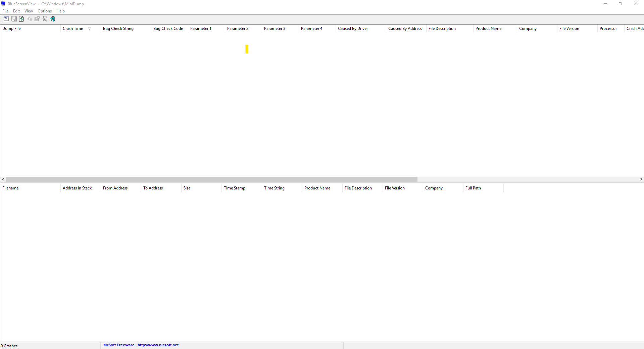This screenshot has height=349, width=644.
Task: Sort by Parameter 2 column
Action: (243, 29)
